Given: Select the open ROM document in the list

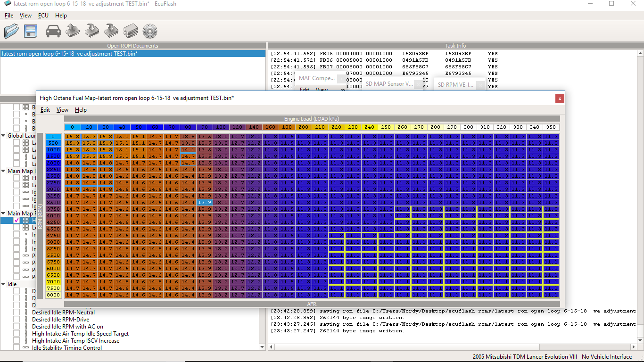Looking at the screenshot, I should coord(71,54).
